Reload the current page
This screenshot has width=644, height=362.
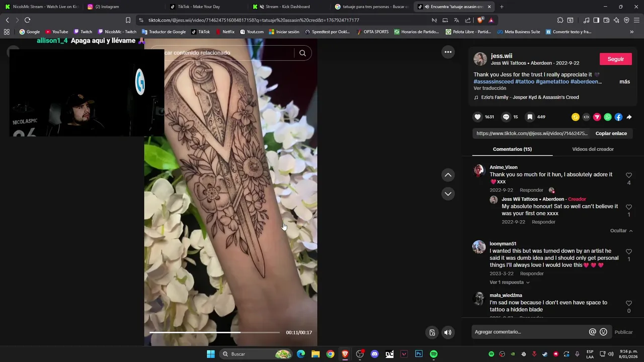point(27,20)
